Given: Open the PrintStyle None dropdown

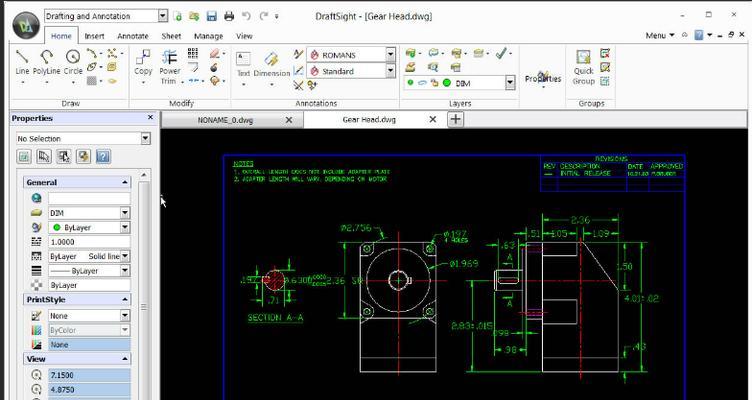Looking at the screenshot, I should pyautogui.click(x=125, y=316).
